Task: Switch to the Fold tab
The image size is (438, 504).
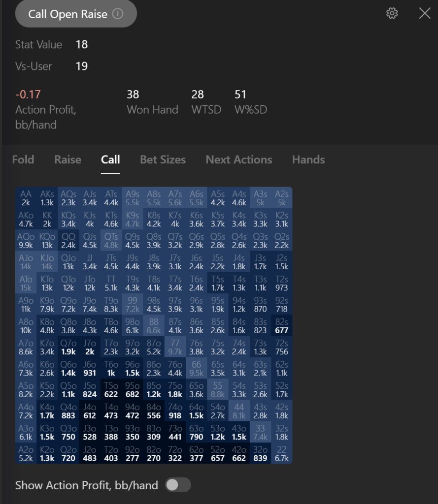Action: pyautogui.click(x=23, y=160)
